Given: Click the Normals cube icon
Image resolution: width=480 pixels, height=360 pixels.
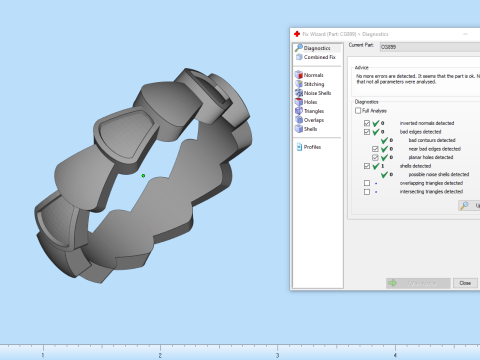Looking at the screenshot, I should [x=299, y=75].
